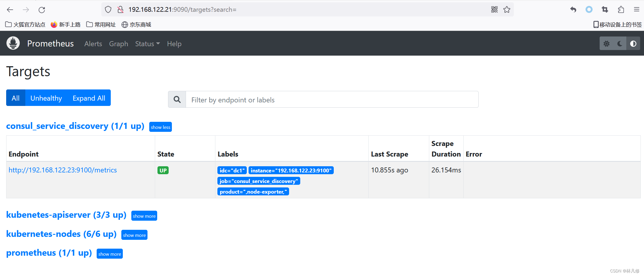Screen dimensions: 644x276
Task: Open 移动设备上的书签 folder
Action: pos(618,25)
